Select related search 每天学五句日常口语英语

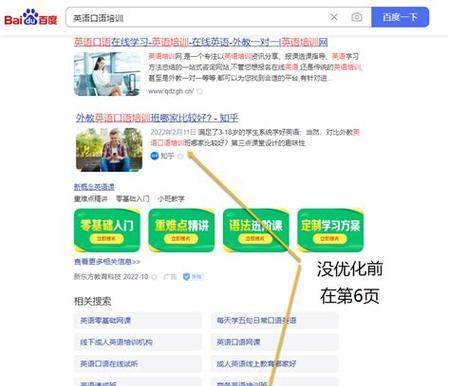click(x=275, y=321)
